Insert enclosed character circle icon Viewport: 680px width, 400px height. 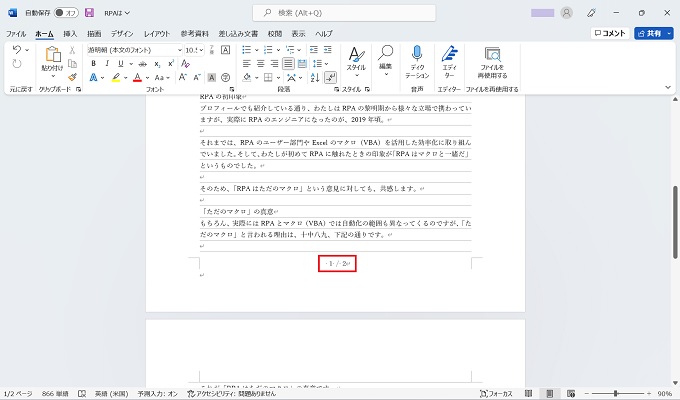point(226,77)
